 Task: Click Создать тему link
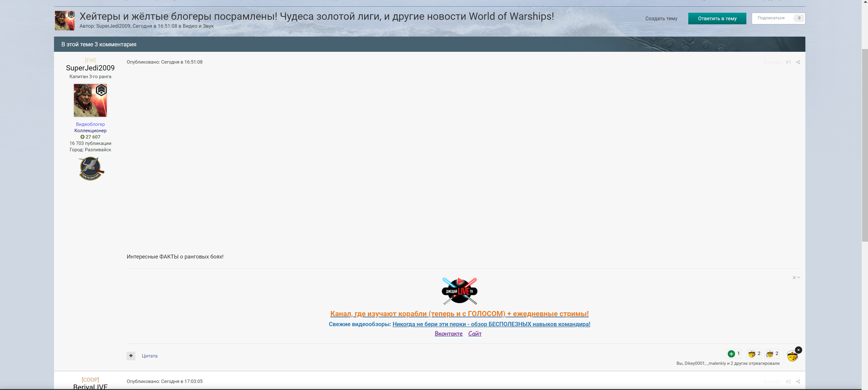point(661,19)
